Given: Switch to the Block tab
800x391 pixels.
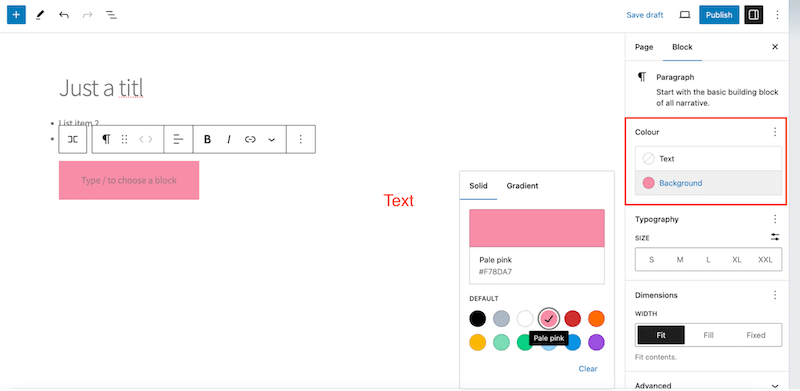Looking at the screenshot, I should pyautogui.click(x=682, y=47).
